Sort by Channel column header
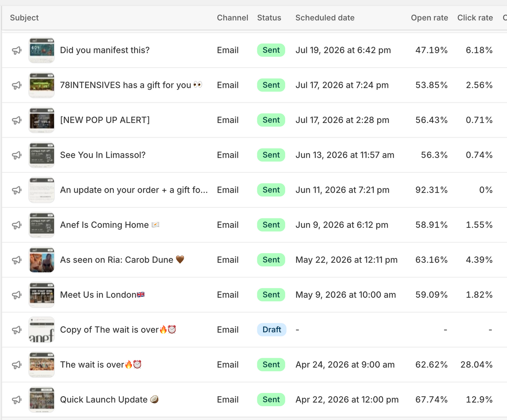This screenshot has height=420, width=507. [232, 18]
